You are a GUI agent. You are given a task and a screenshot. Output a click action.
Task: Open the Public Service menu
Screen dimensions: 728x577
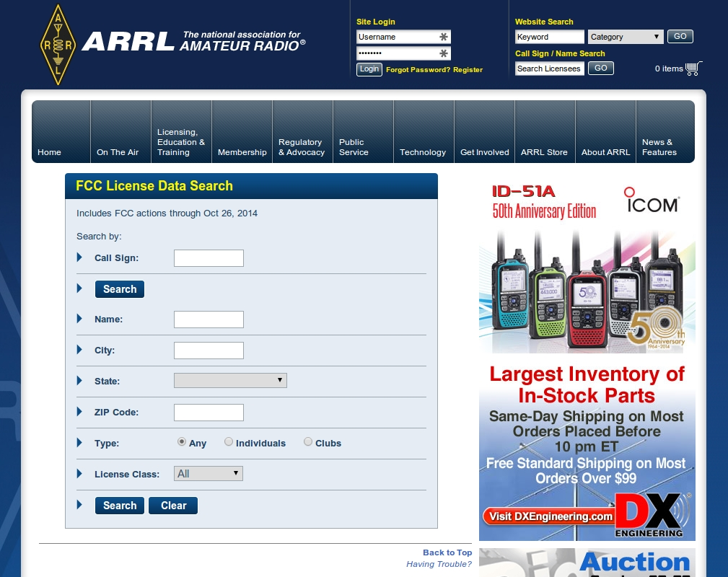tap(364, 132)
